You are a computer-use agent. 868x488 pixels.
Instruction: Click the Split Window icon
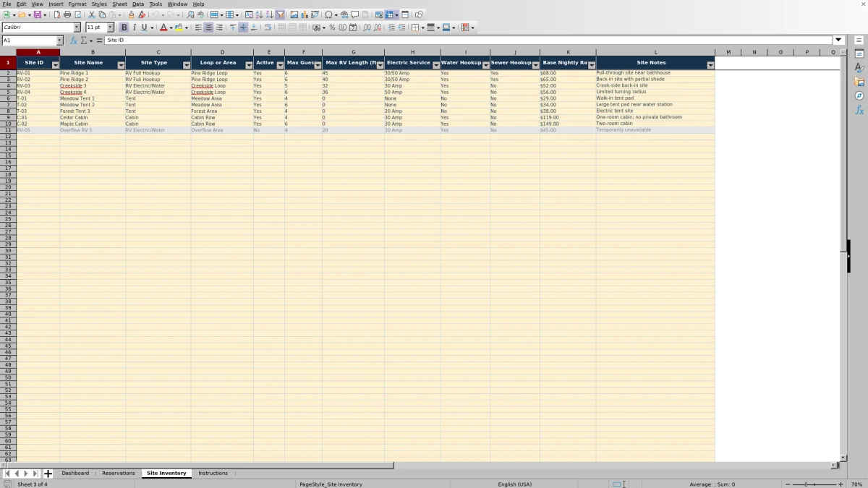coord(405,14)
